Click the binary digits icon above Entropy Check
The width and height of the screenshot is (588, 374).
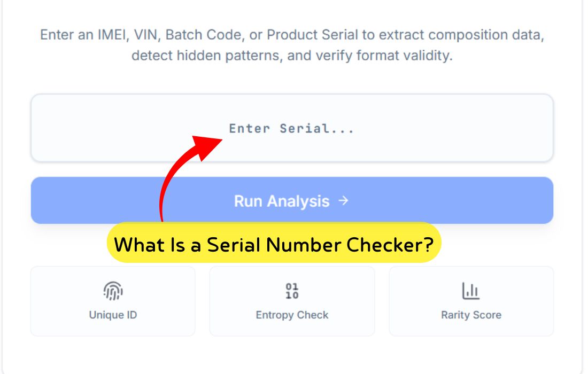tap(292, 290)
